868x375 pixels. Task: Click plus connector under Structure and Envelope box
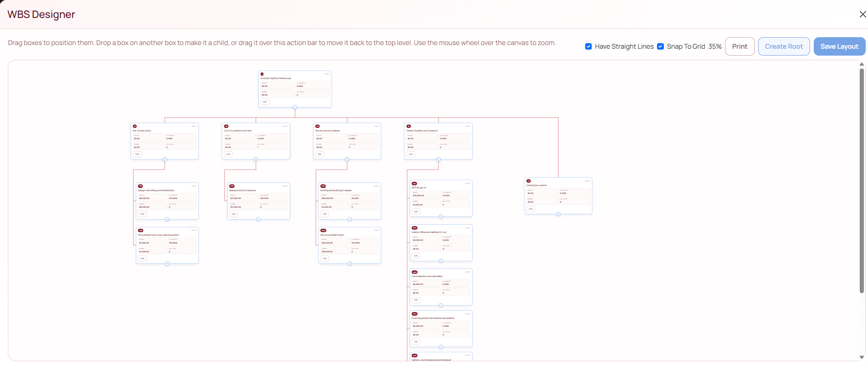click(x=347, y=159)
